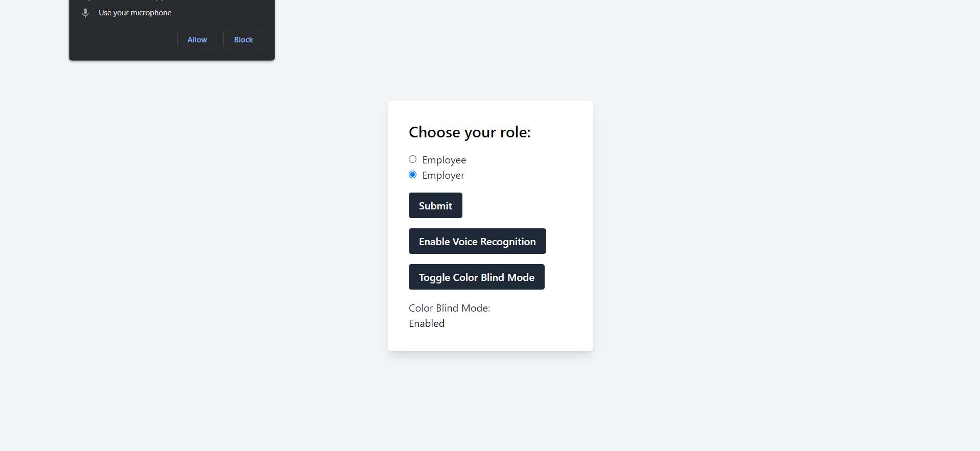Viewport: 980px width, 451px height.
Task: Click the word "role:" in the heading
Action: point(516,132)
